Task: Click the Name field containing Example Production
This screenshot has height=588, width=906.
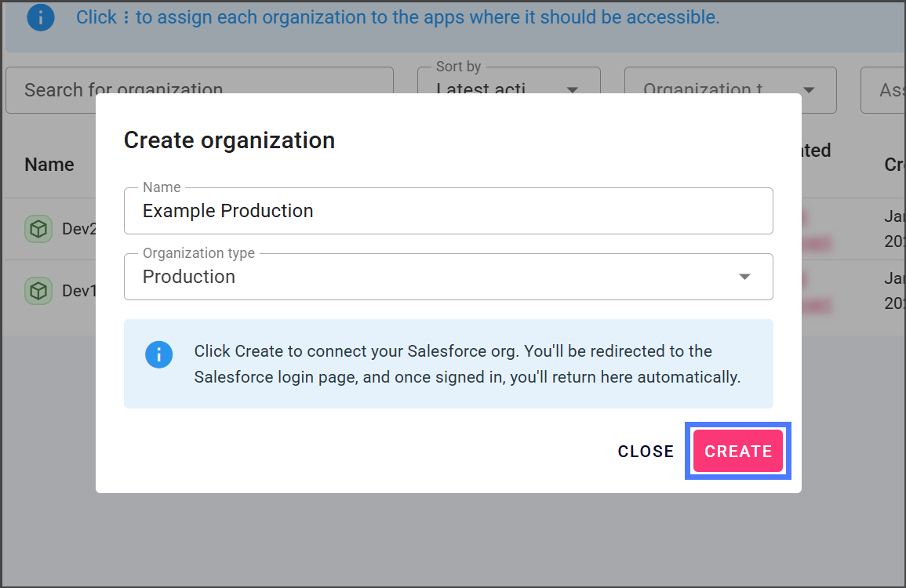Action: point(447,211)
